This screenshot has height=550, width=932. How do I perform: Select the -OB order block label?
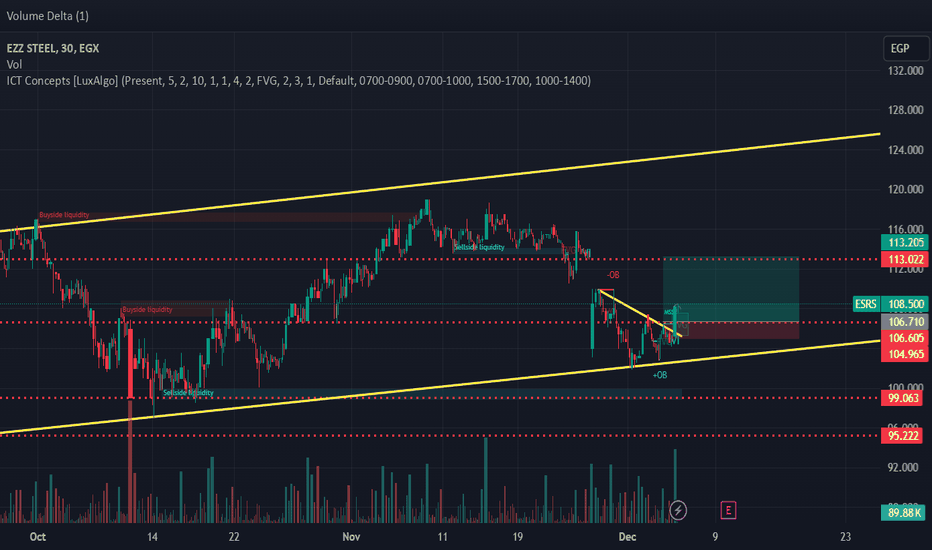point(613,275)
